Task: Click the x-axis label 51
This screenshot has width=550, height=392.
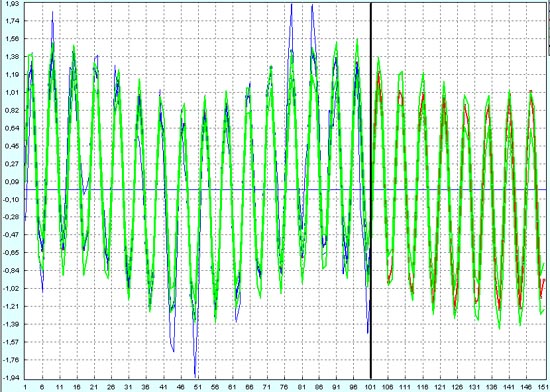Action: click(197, 387)
